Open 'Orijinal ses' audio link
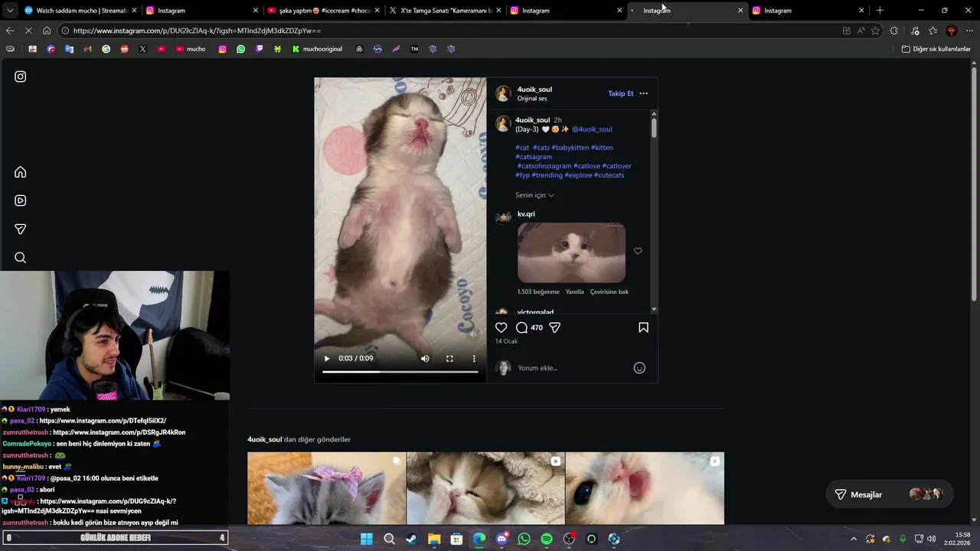This screenshot has height=551, width=980. click(x=532, y=99)
